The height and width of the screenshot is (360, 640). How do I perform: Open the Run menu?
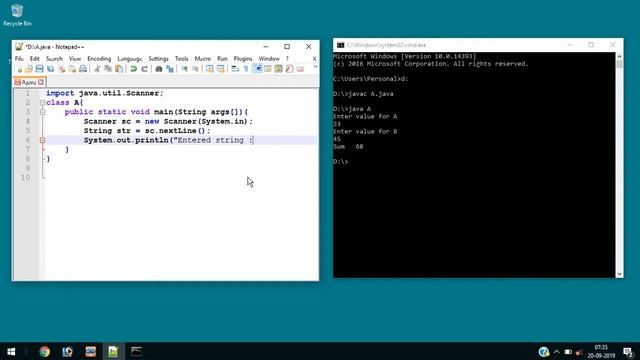222,59
